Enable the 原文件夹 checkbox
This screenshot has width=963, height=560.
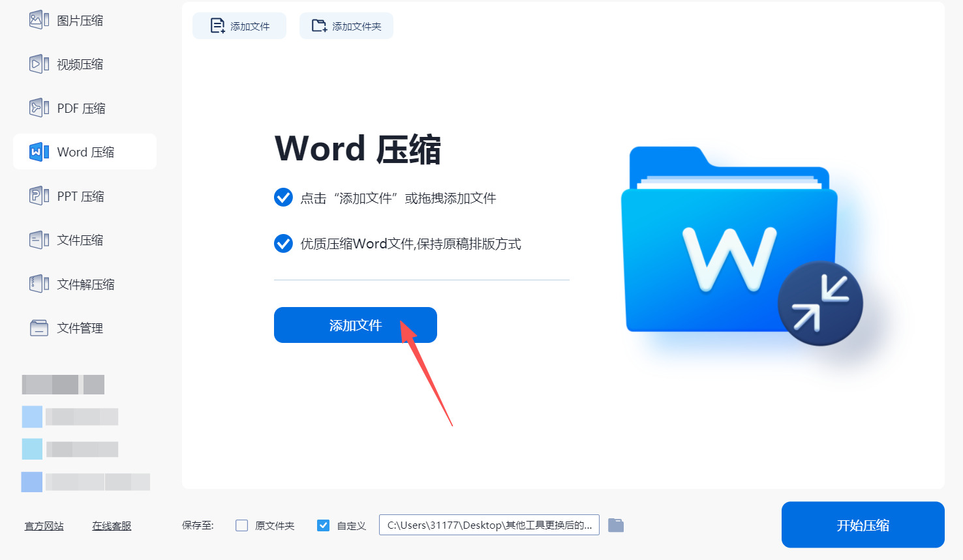click(x=242, y=525)
